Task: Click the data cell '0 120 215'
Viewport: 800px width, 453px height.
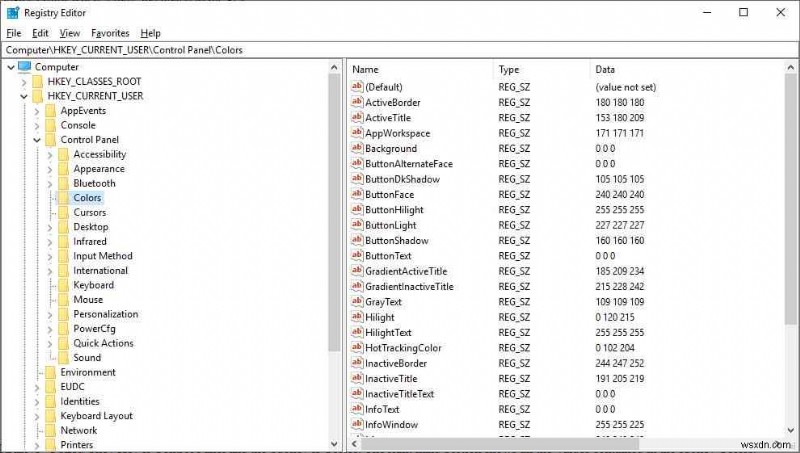Action: pyautogui.click(x=615, y=317)
